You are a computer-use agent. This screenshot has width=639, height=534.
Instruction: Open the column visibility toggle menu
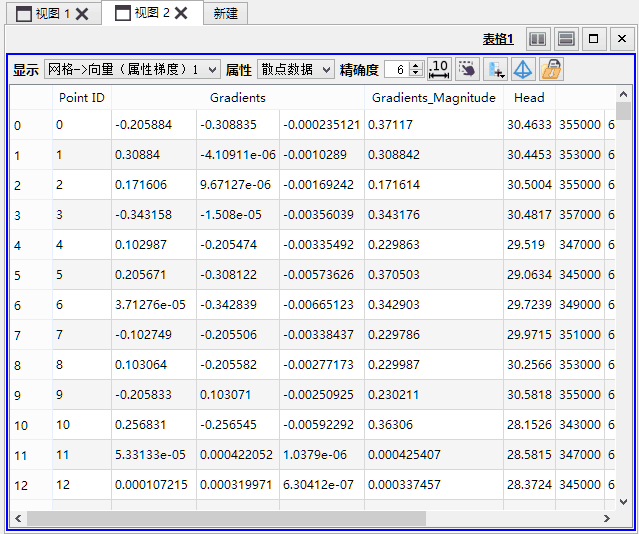(x=495, y=69)
